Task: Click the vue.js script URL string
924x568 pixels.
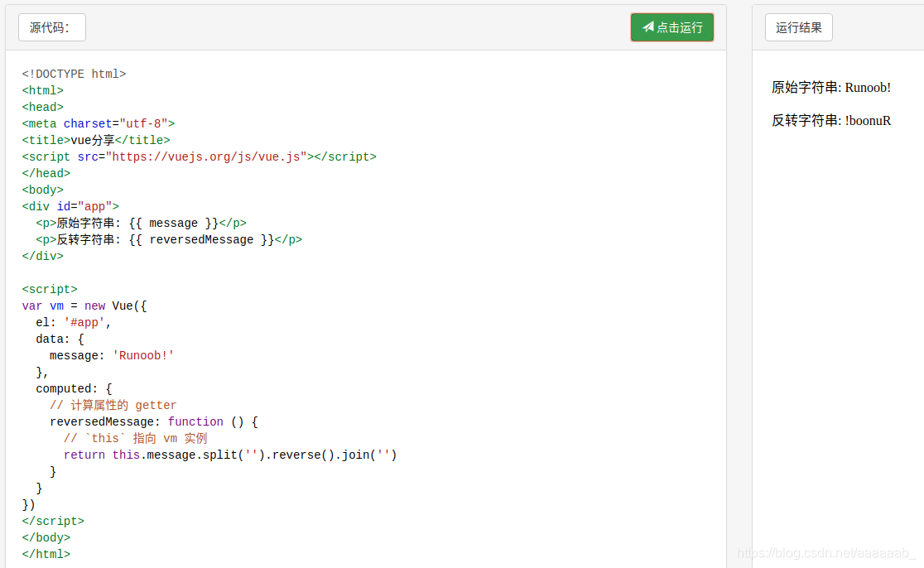Action: click(209, 156)
